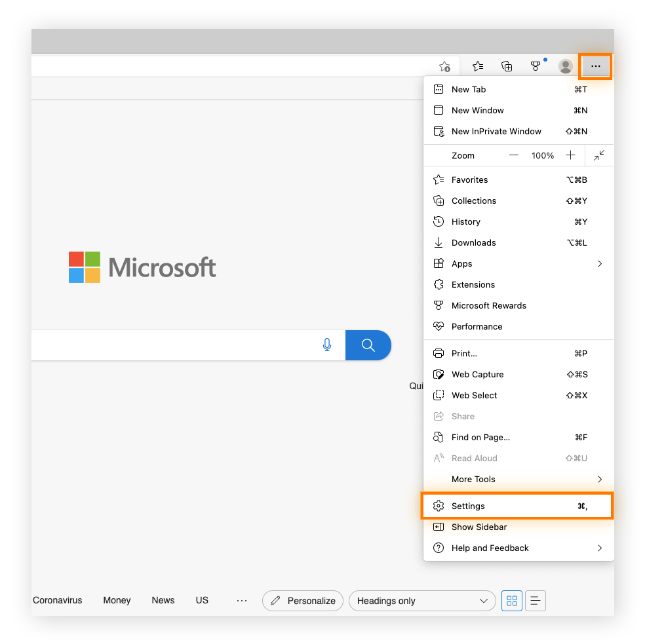Click the magnifying glass search button
Screen dimensions: 645x644
pos(368,345)
